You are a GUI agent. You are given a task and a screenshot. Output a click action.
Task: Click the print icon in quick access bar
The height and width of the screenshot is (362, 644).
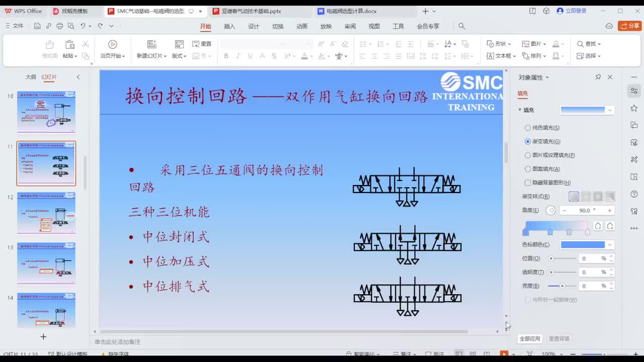[x=60, y=26]
